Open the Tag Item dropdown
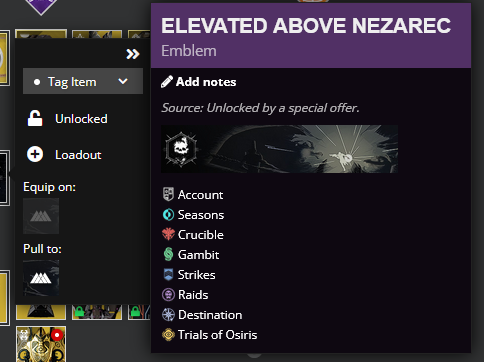The height and width of the screenshot is (362, 484). pyautogui.click(x=83, y=81)
